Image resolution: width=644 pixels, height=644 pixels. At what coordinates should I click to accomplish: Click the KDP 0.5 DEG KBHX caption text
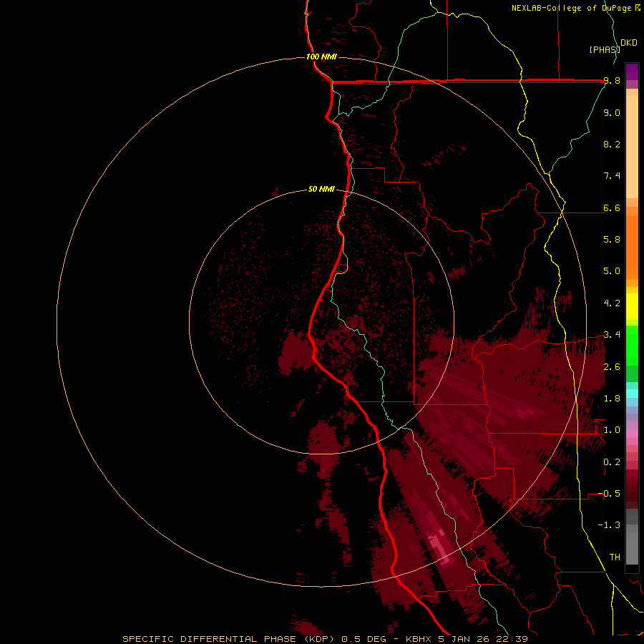click(325, 639)
